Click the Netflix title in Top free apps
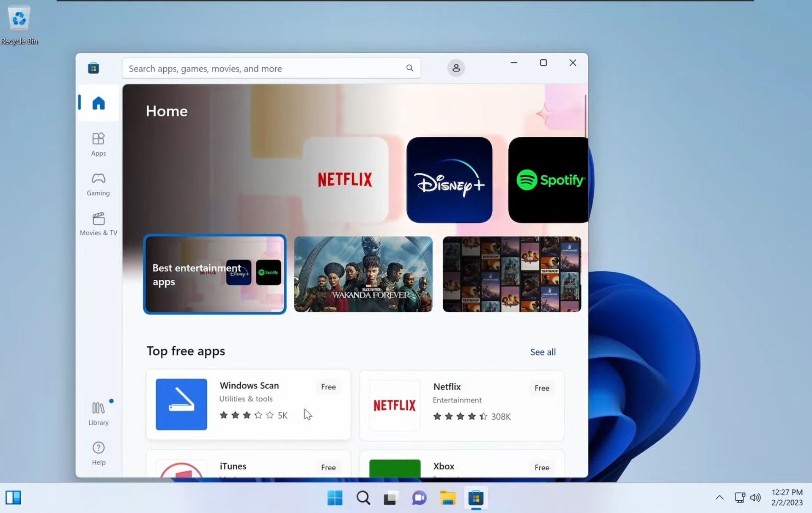The height and width of the screenshot is (513, 812). pos(447,387)
